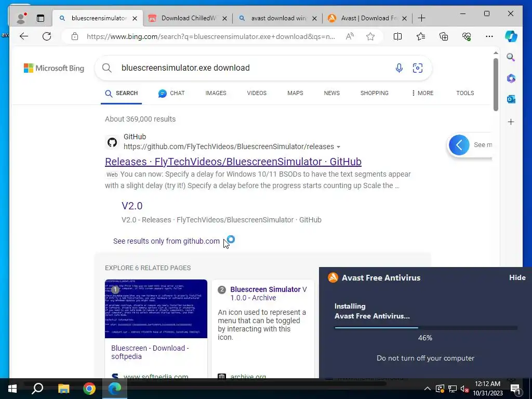Image resolution: width=532 pixels, height=399 pixels.
Task: Open the notification center icon
Action: tap(515, 389)
